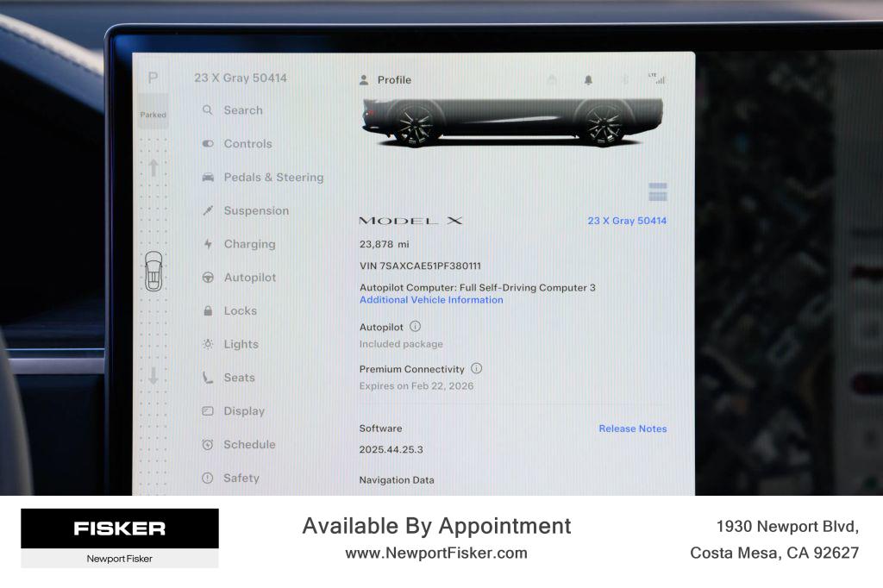View software Release Notes
Viewport: 883px width, 588px height.
coord(632,428)
